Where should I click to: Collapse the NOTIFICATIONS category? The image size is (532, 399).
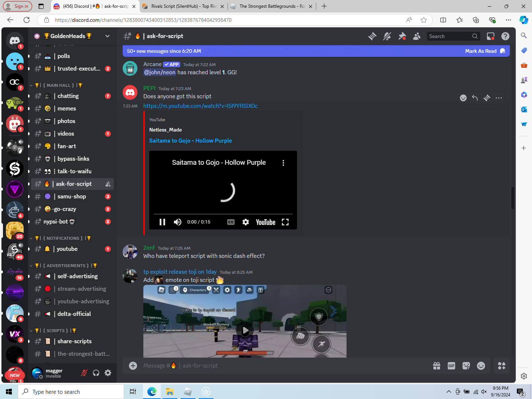click(x=61, y=238)
